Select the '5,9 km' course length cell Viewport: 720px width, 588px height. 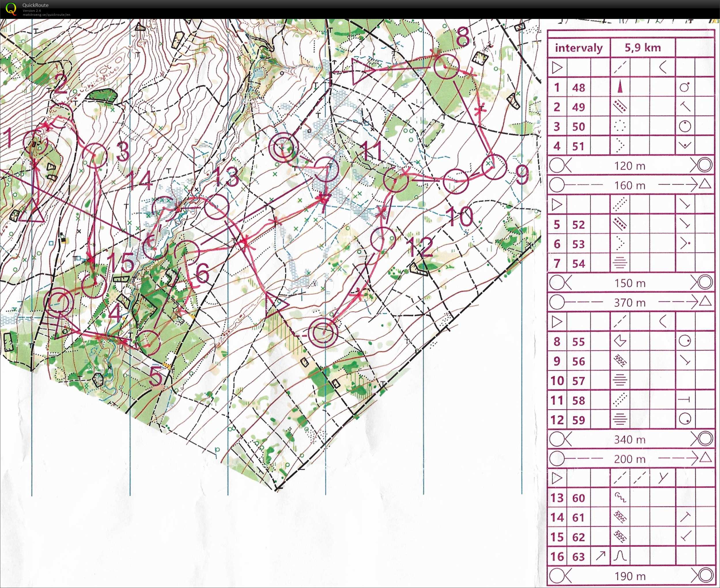pyautogui.click(x=643, y=48)
